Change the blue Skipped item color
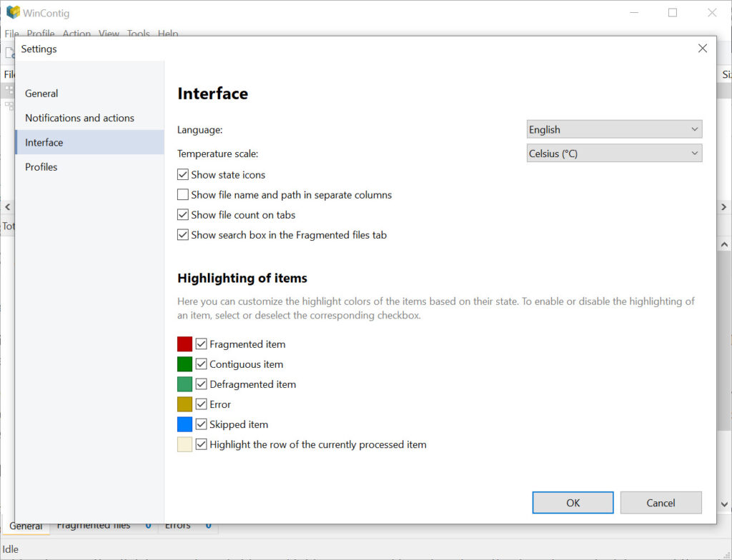The image size is (732, 560). [185, 424]
